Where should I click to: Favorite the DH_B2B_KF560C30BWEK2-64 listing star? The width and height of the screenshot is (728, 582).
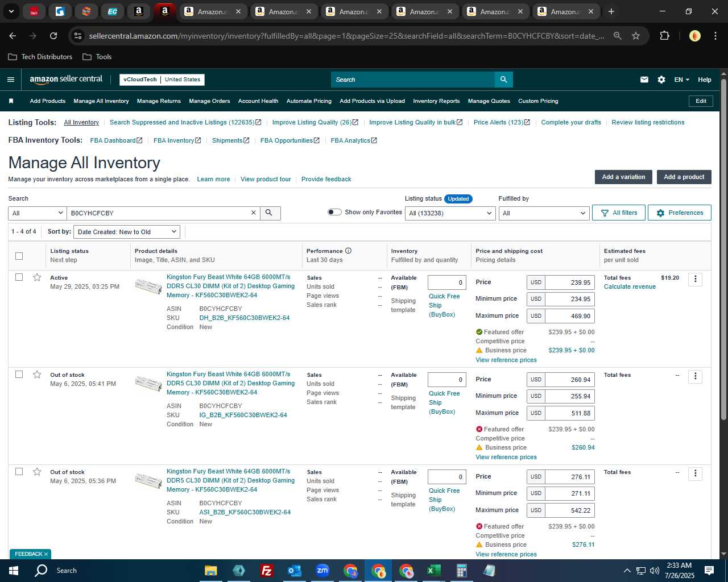[37, 277]
